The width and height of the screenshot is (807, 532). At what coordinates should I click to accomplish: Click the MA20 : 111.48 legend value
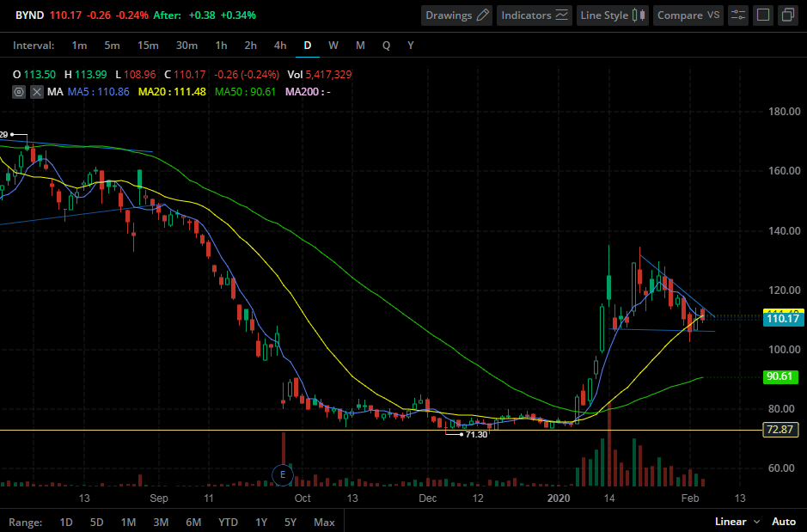coord(172,92)
